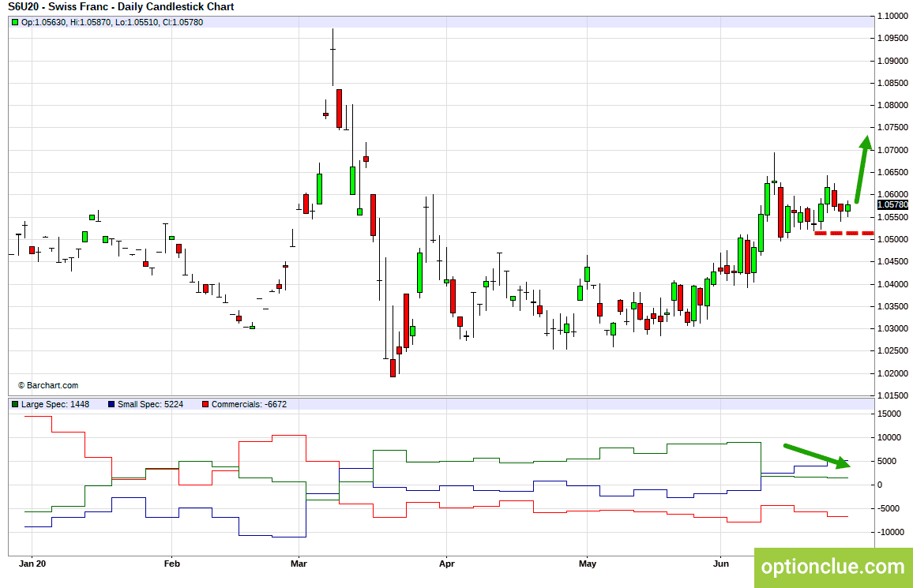Click the 1.03500 price axis label
This screenshot has height=588, width=913.
892,306
